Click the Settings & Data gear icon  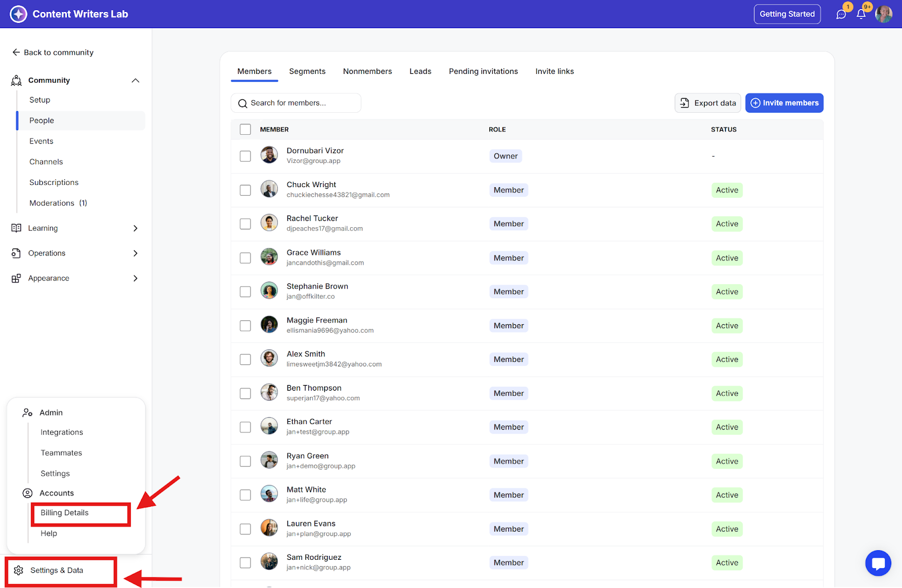click(x=19, y=571)
